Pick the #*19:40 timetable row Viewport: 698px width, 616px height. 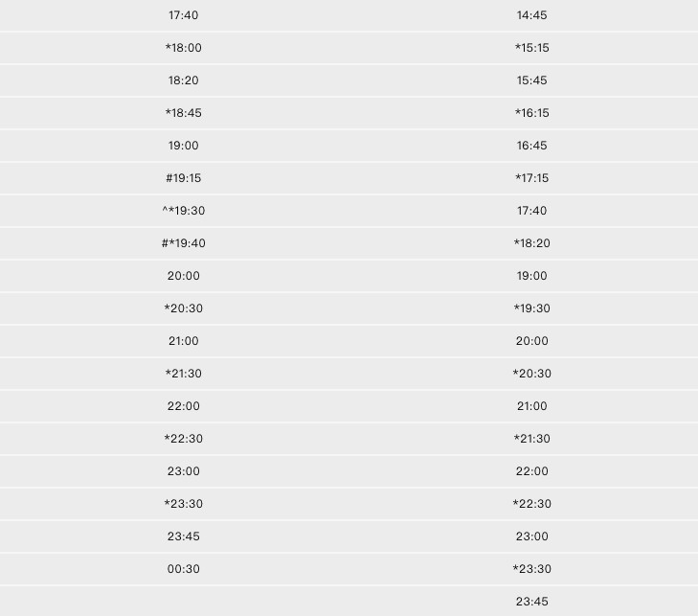point(184,243)
